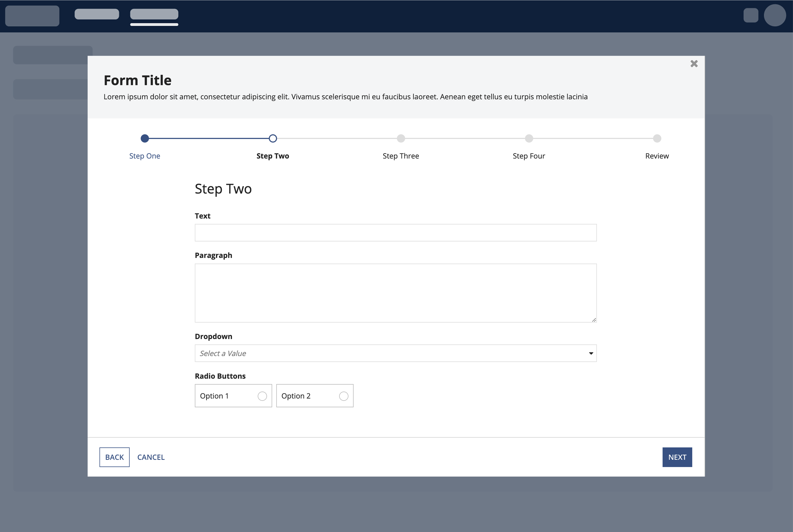Go to Step One label
793x532 pixels.
145,156
